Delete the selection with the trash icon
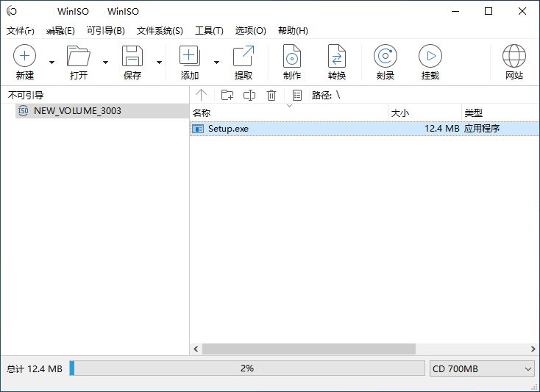The width and height of the screenshot is (540, 392). coord(271,95)
